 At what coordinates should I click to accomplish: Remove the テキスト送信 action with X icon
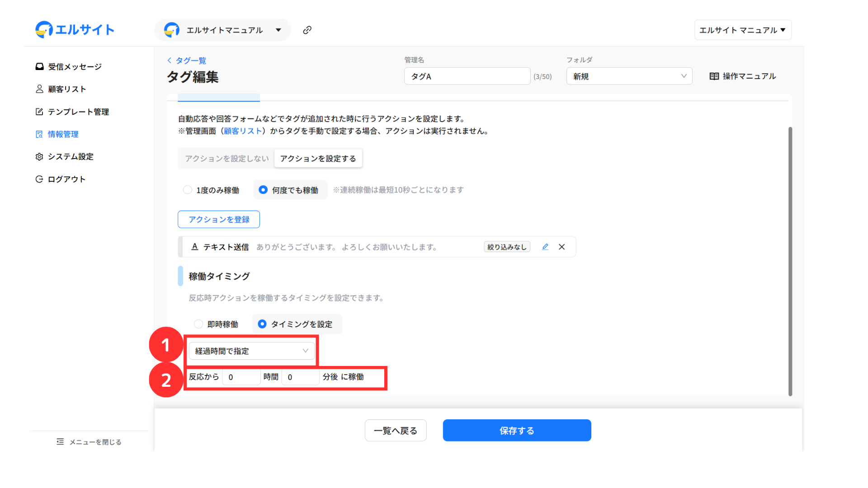(x=561, y=247)
